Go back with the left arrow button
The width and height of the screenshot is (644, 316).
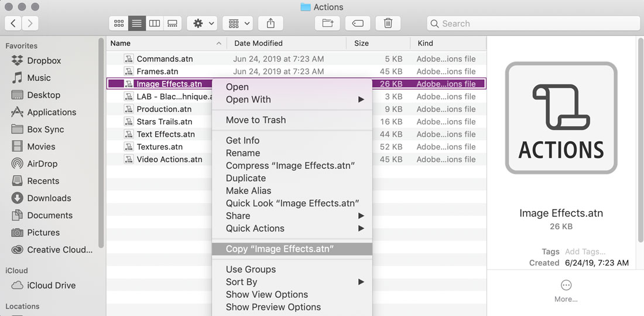click(13, 23)
